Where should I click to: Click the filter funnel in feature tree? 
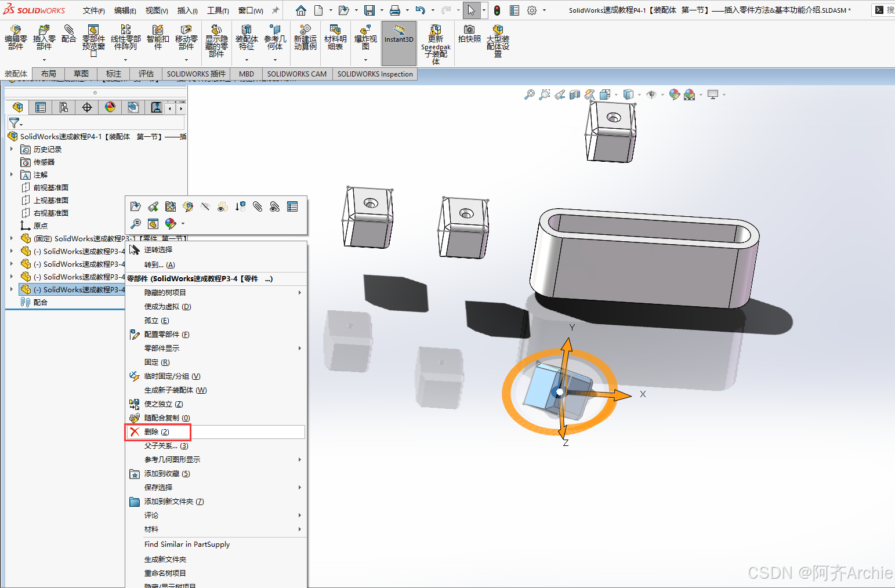pyautogui.click(x=14, y=123)
